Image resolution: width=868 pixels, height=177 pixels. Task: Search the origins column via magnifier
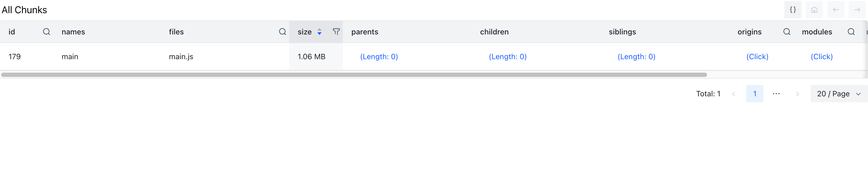pyautogui.click(x=786, y=32)
